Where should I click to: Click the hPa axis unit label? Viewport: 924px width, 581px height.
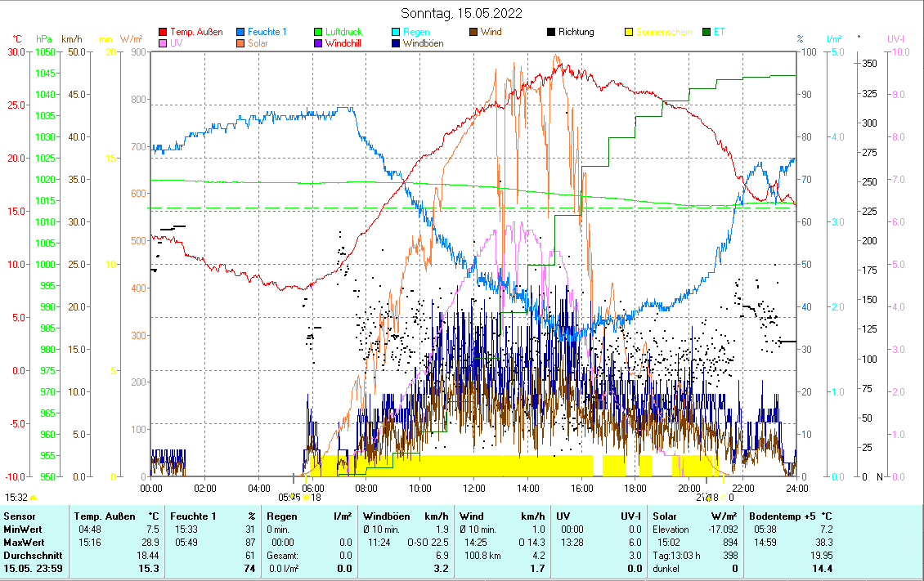click(x=43, y=39)
